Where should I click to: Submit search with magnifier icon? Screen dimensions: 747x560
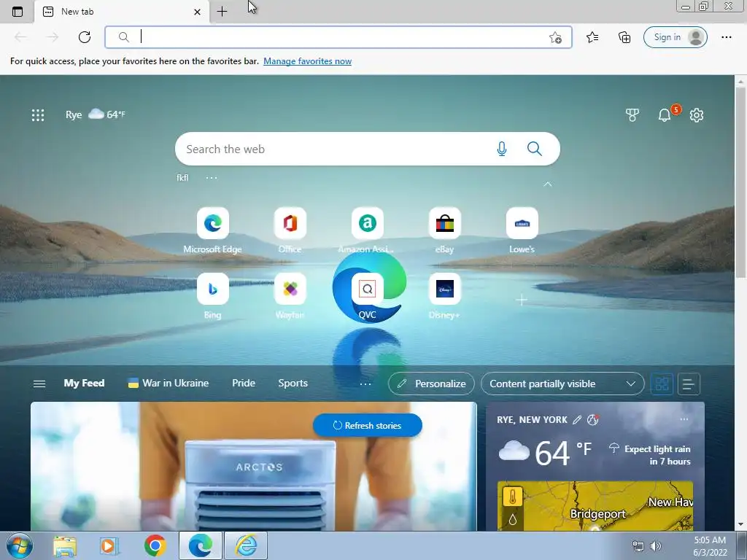(x=535, y=149)
